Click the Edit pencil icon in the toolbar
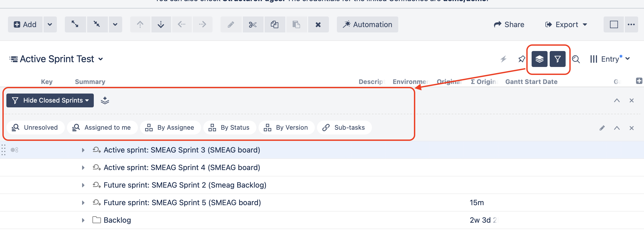The width and height of the screenshot is (644, 245). pos(231,24)
